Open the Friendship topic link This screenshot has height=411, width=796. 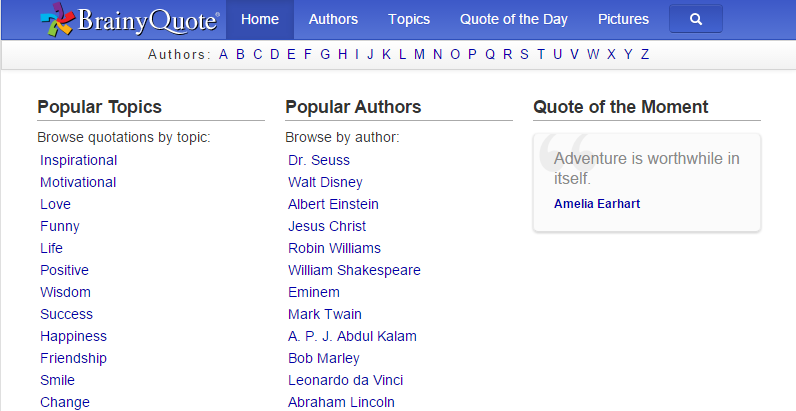tap(74, 358)
